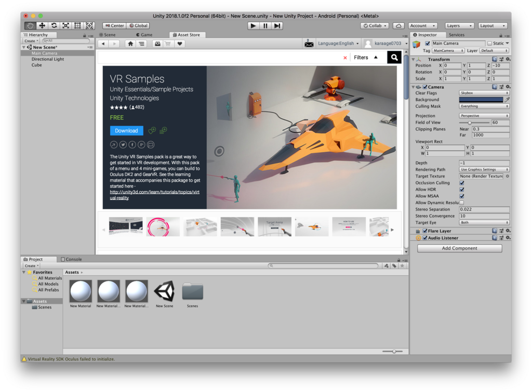This screenshot has height=392, width=532.
Task: Click the Add Component button
Action: (459, 248)
